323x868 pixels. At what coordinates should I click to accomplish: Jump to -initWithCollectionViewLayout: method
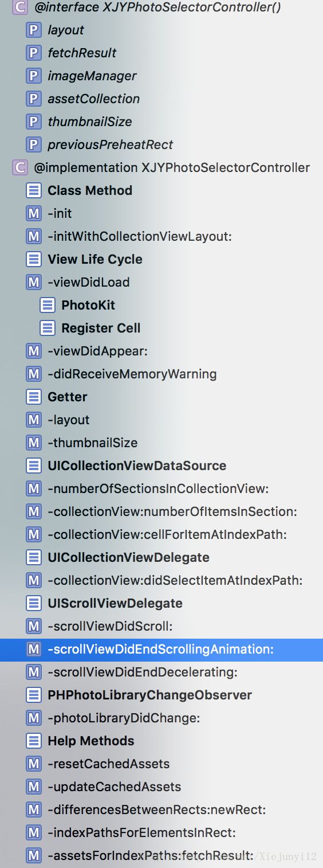click(140, 236)
